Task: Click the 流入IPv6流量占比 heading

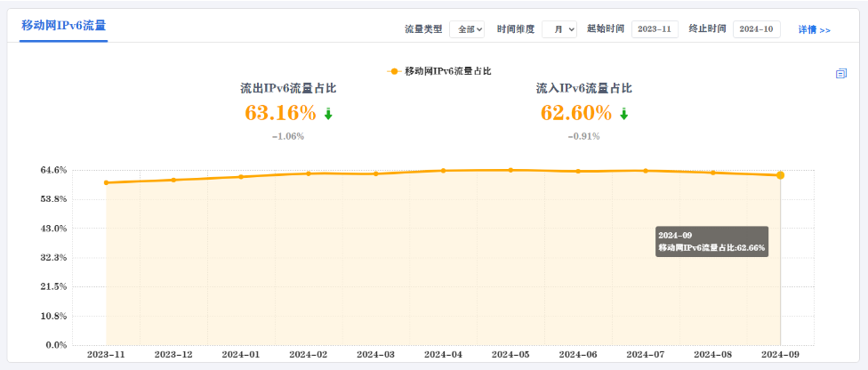Action: pyautogui.click(x=584, y=88)
